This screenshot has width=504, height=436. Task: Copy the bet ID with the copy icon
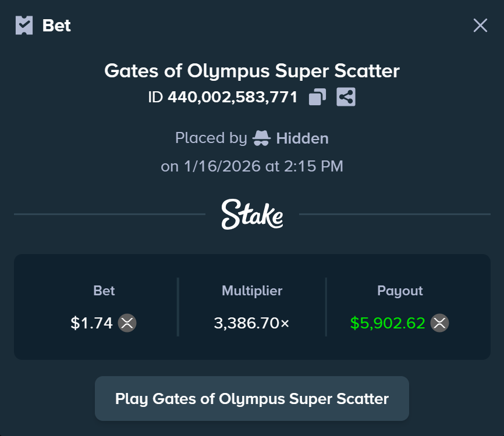(x=317, y=97)
